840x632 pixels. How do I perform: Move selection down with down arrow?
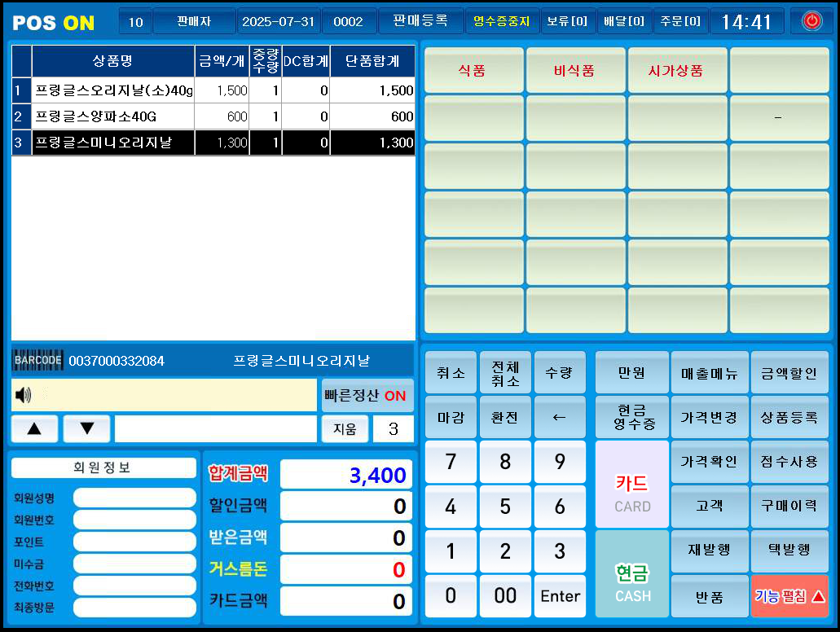tap(87, 428)
